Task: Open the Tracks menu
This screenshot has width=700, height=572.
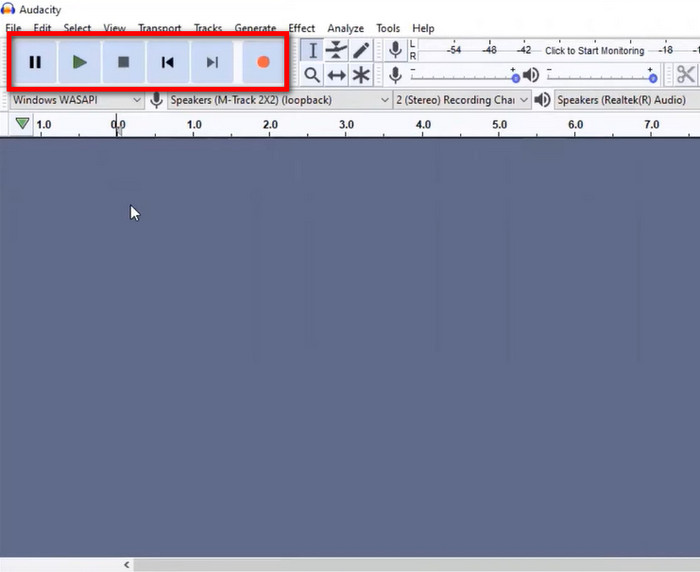Action: (x=208, y=28)
